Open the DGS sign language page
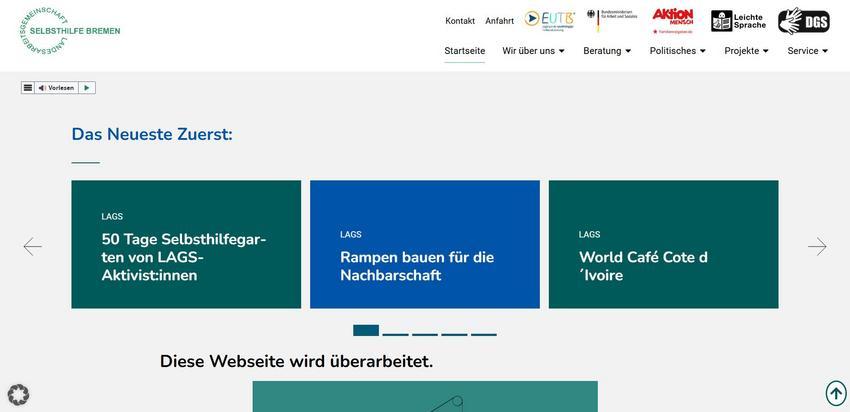The image size is (850, 412). 804,21
